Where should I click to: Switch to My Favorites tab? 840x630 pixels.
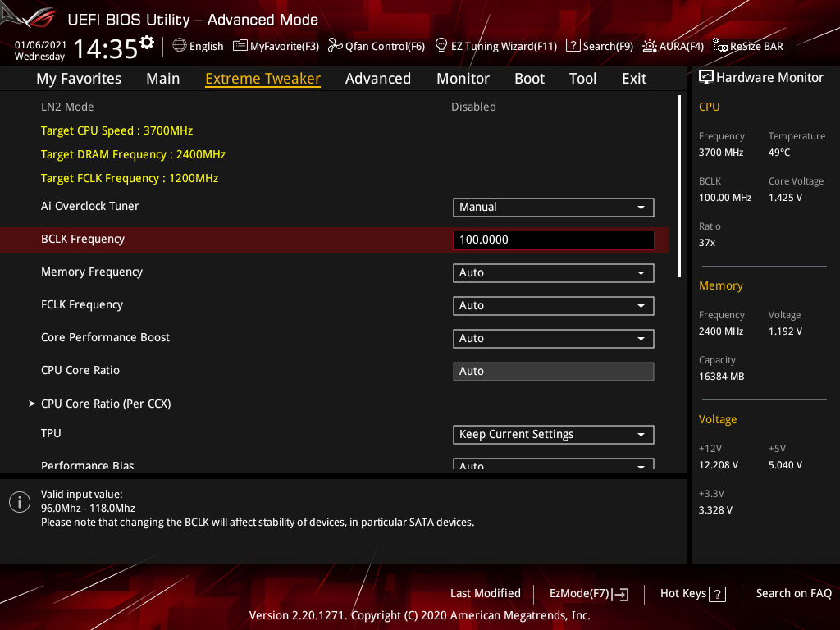[x=79, y=79]
